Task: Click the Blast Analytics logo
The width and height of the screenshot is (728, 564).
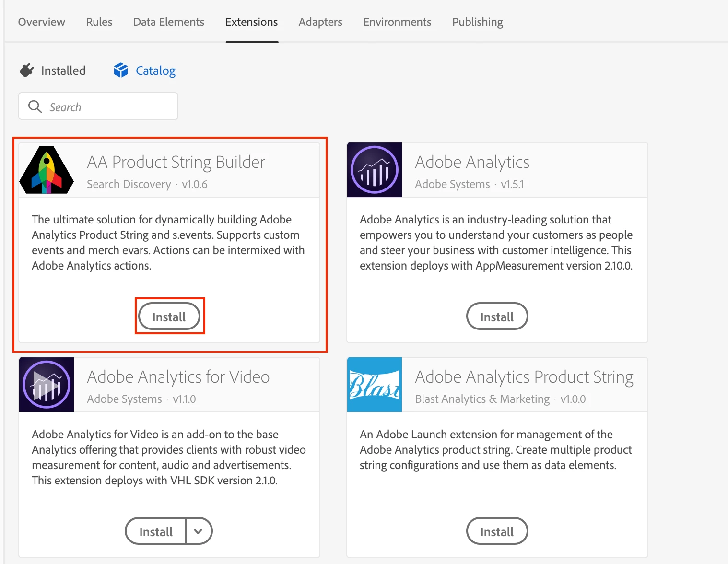Action: pyautogui.click(x=375, y=385)
